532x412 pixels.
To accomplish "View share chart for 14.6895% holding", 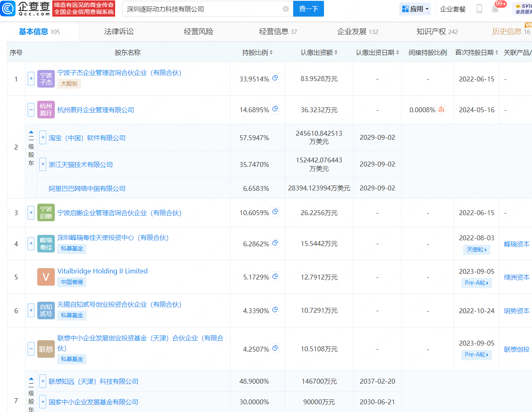I will tap(275, 109).
